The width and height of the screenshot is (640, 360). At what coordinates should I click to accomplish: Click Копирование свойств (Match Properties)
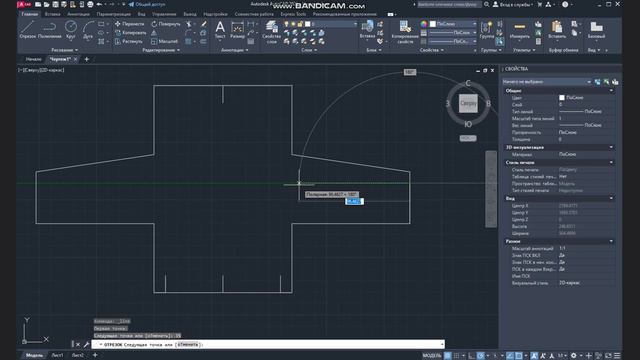[x=405, y=32]
